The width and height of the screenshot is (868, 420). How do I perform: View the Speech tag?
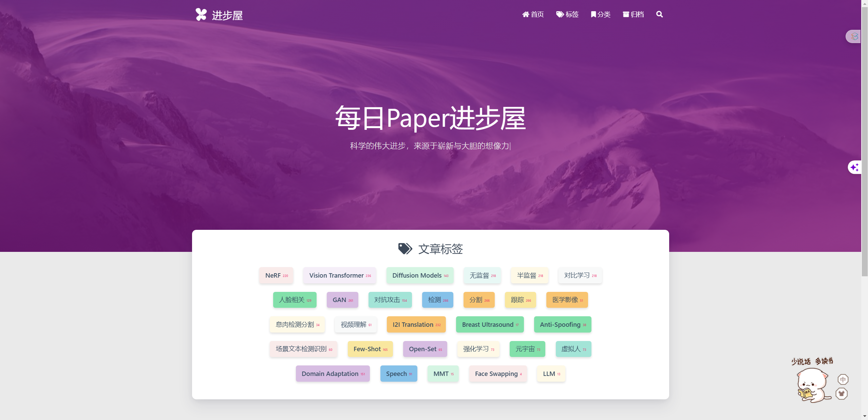pyautogui.click(x=399, y=374)
